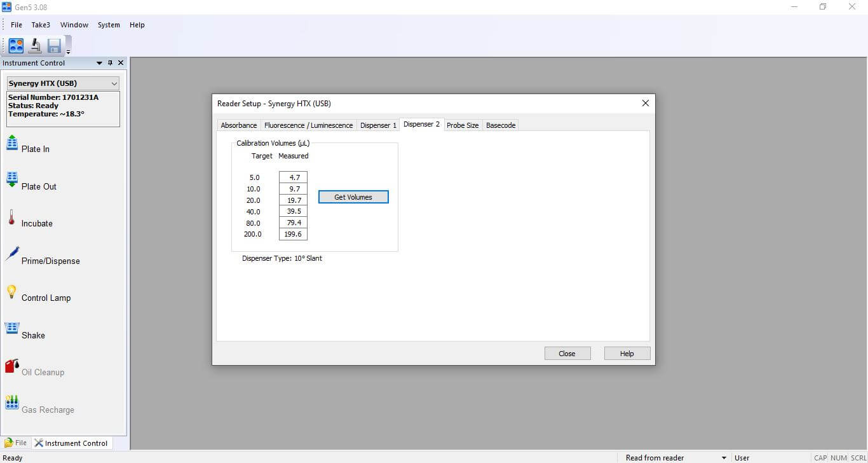Viewport: 868px width, 463px height.
Task: Open the Instrument Control panel options arrow
Action: [x=99, y=63]
